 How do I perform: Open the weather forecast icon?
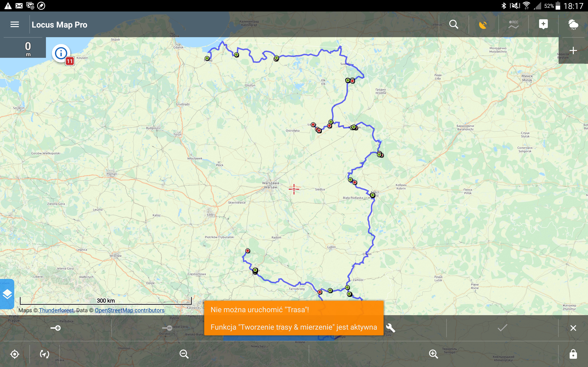[573, 25]
